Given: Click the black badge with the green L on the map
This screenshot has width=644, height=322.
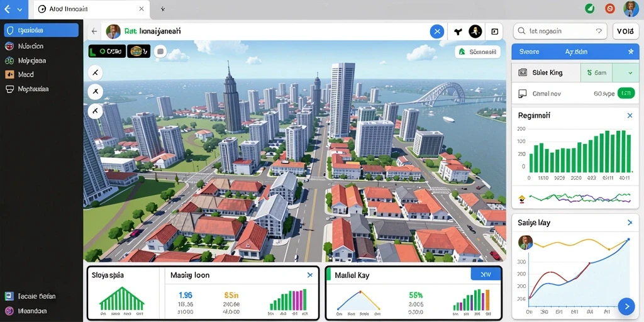Looking at the screenshot, I should tap(107, 52).
